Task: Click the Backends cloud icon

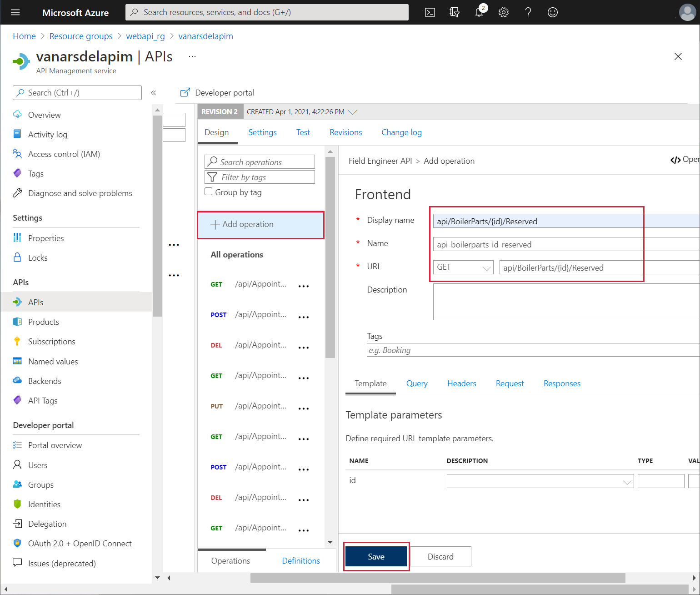Action: [17, 381]
